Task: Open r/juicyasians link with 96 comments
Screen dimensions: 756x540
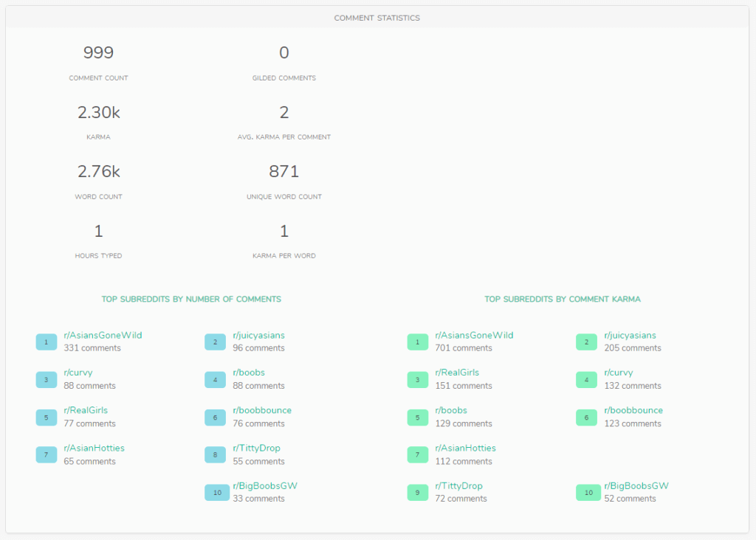Action: coord(258,335)
